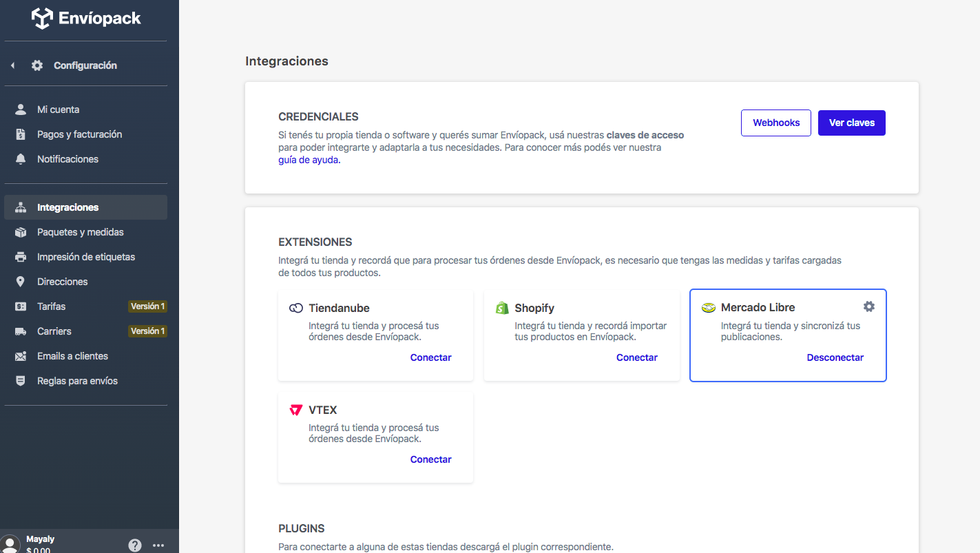Click the Paquetes y medidas box icon
Screen dimensions: 980x553
21,232
